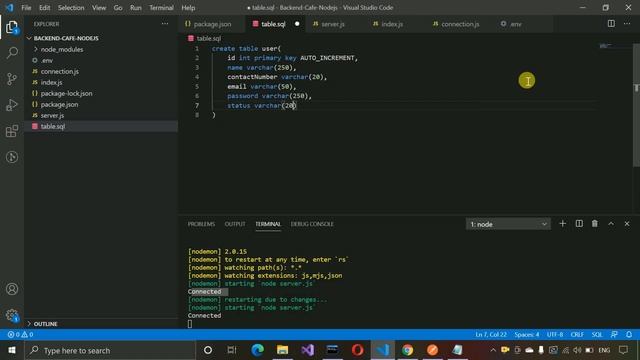Screen dimensions: 640x360
Task: Switch to .env editor tab
Action: tap(515, 24)
